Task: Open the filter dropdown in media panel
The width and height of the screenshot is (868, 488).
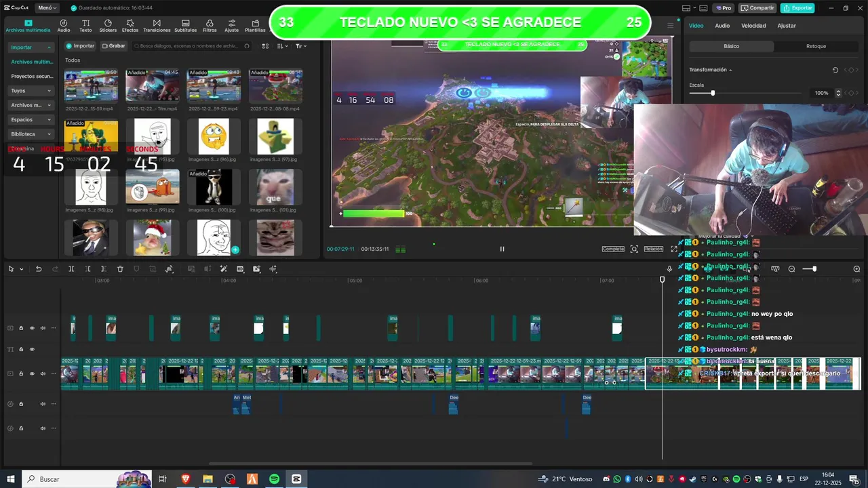Action: tap(301, 46)
